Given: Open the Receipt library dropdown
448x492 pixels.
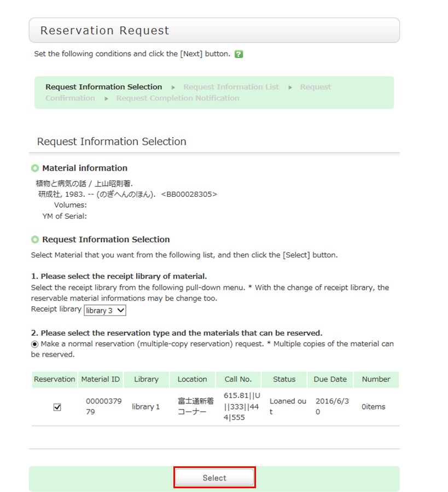Looking at the screenshot, I should [106, 311].
